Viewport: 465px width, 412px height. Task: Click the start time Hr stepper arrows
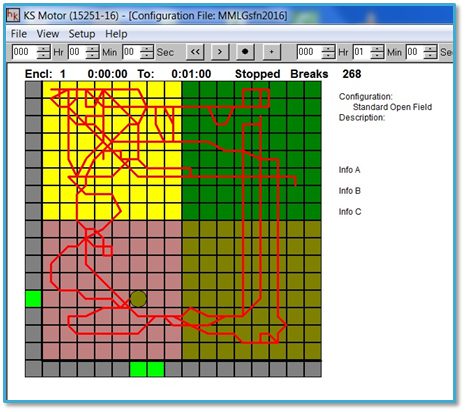43,52
